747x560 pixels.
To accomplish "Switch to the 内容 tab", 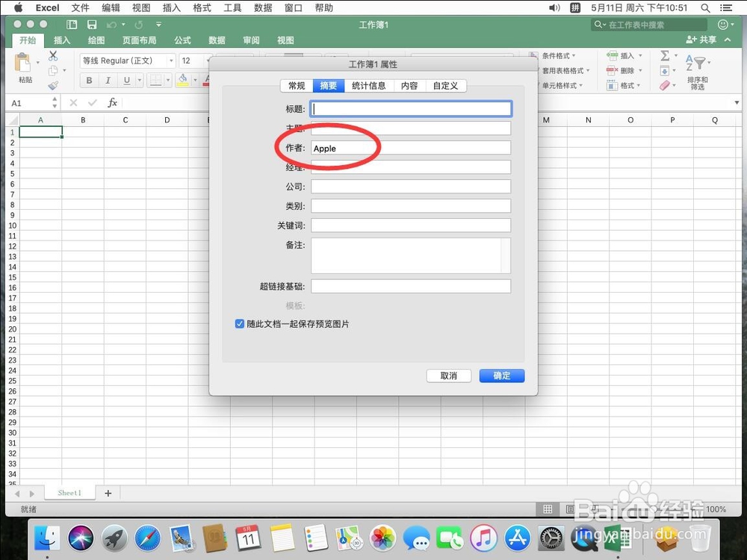I will tap(409, 86).
